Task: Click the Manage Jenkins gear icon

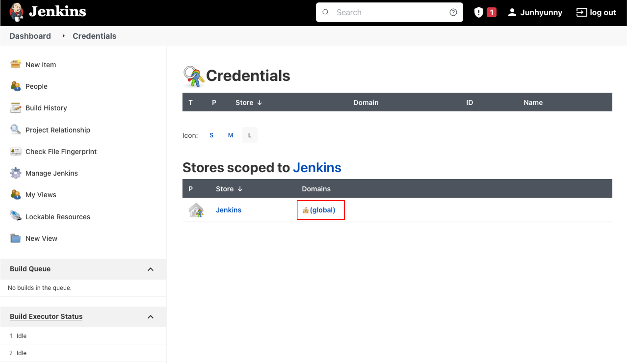Action: point(15,173)
